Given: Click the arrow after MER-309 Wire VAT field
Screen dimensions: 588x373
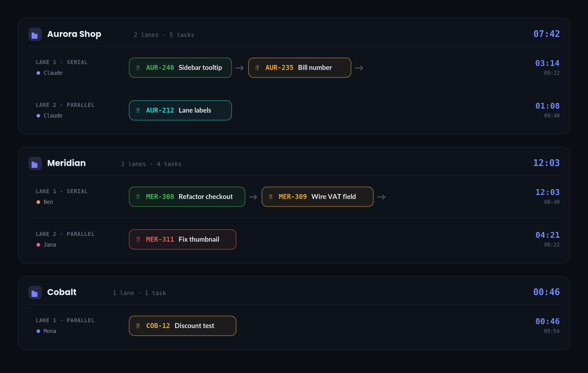Looking at the screenshot, I should [381, 197].
